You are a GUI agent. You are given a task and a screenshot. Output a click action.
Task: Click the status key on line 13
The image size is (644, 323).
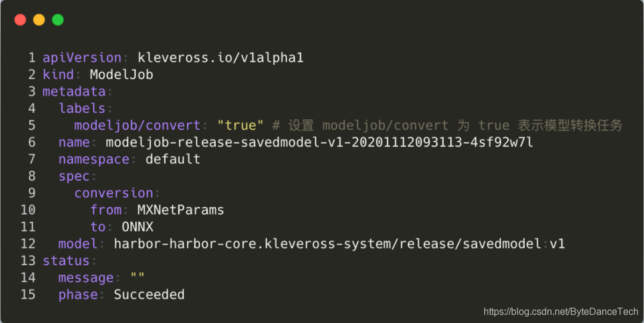[x=66, y=260]
